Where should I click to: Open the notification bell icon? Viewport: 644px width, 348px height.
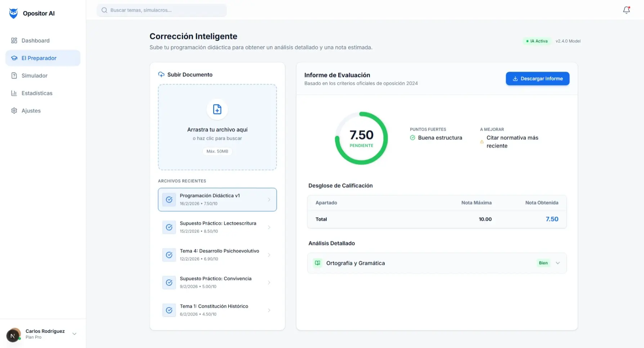[x=626, y=10]
